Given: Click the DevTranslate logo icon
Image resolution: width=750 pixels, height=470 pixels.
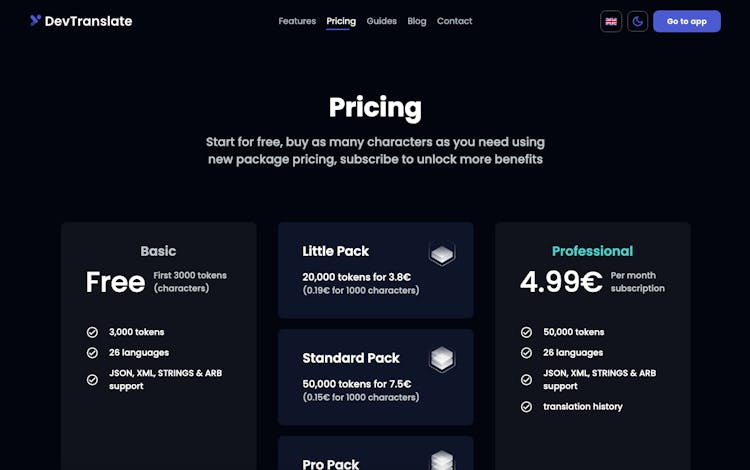Looking at the screenshot, I should point(35,20).
